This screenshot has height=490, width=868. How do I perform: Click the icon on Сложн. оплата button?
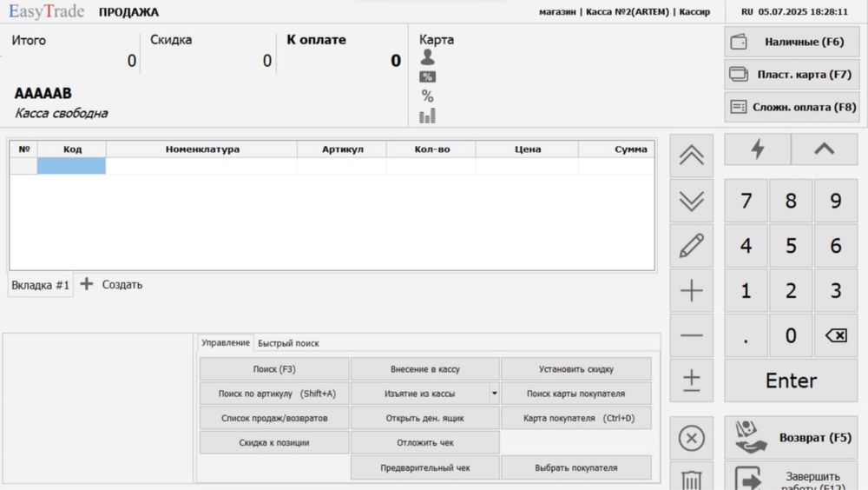(x=739, y=106)
